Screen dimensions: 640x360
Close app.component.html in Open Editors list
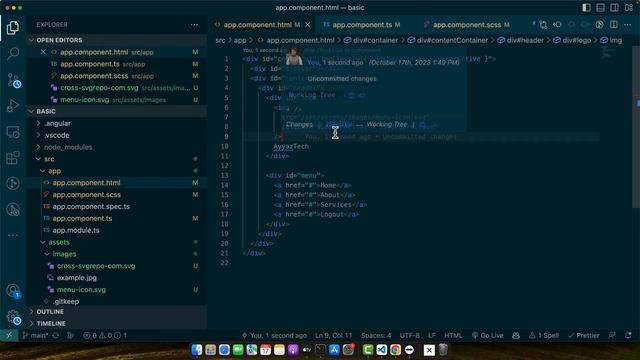pyautogui.click(x=43, y=52)
